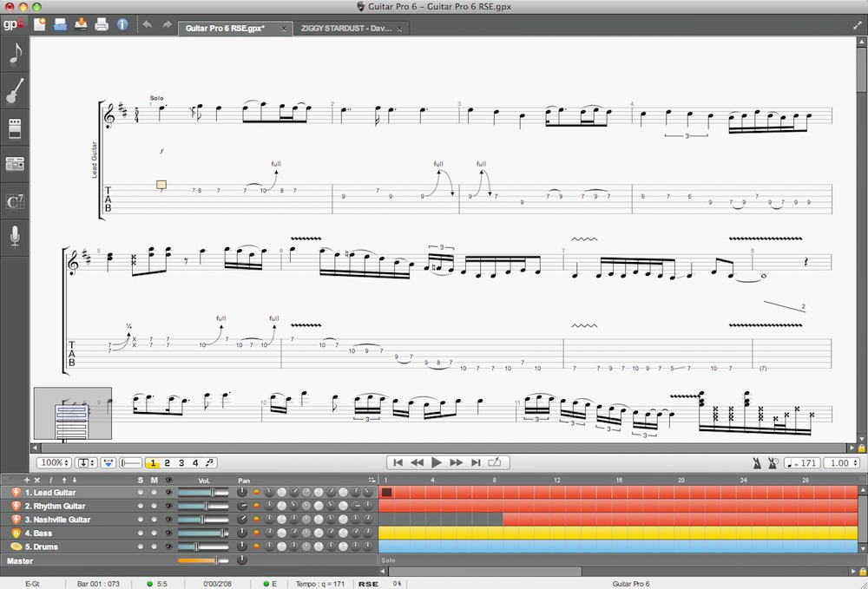Mute the Bass track
Screen dimensions: 868x589
pyautogui.click(x=155, y=533)
